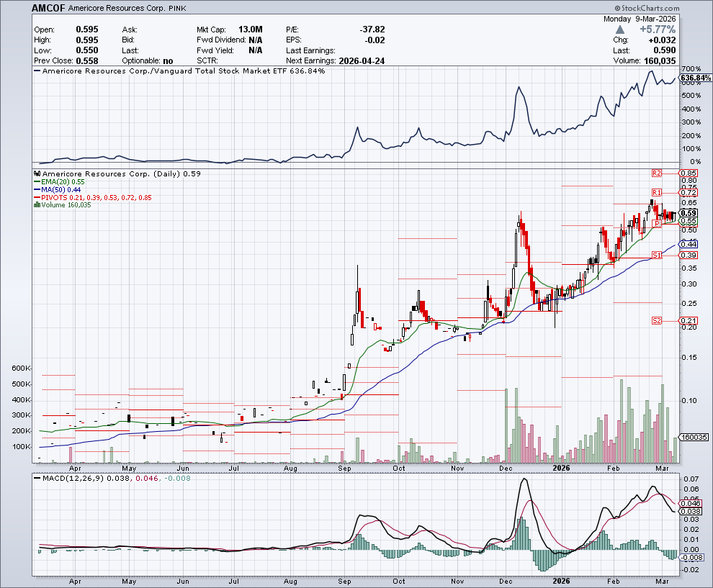The height and width of the screenshot is (588, 713).
Task: Click the 0.44 moving average axis tag
Action: 689,245
